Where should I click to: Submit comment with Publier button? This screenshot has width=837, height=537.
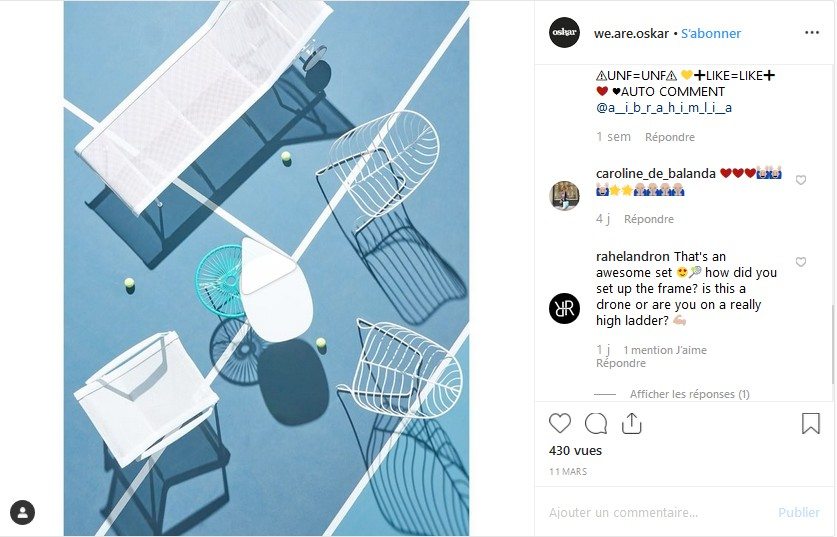pos(799,512)
